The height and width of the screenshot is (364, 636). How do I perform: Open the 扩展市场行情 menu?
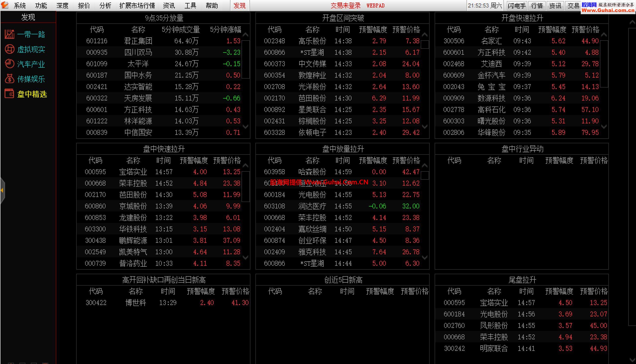[x=137, y=5]
